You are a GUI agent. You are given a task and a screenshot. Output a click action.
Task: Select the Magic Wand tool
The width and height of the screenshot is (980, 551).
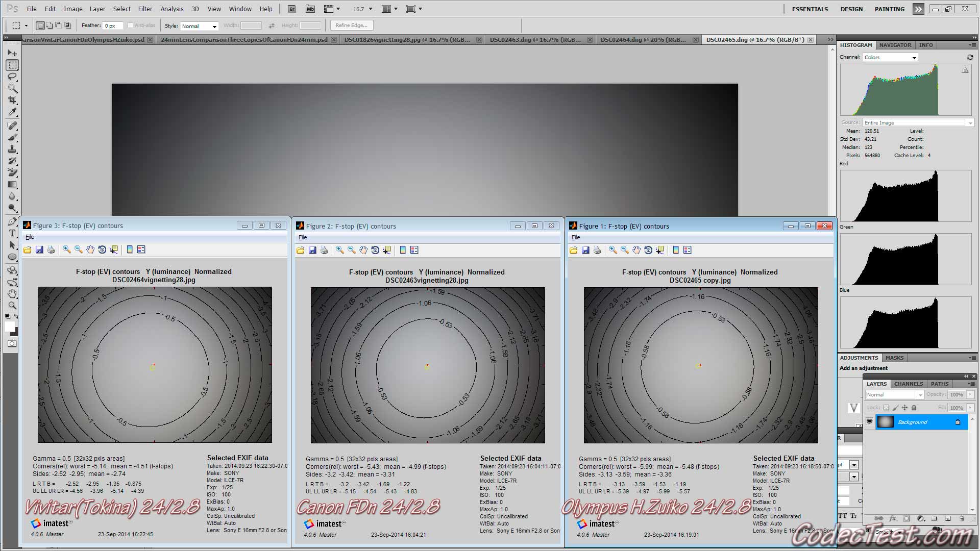pos(12,88)
